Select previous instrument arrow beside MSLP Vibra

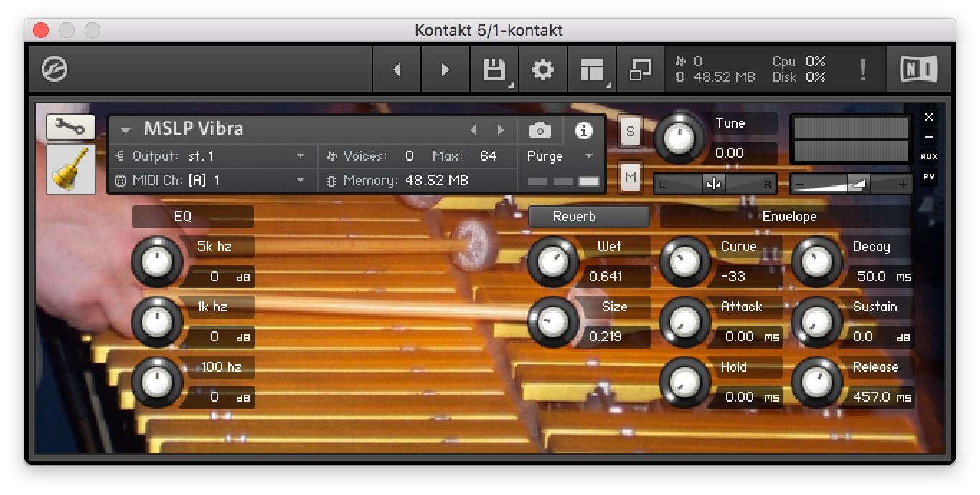(x=473, y=131)
